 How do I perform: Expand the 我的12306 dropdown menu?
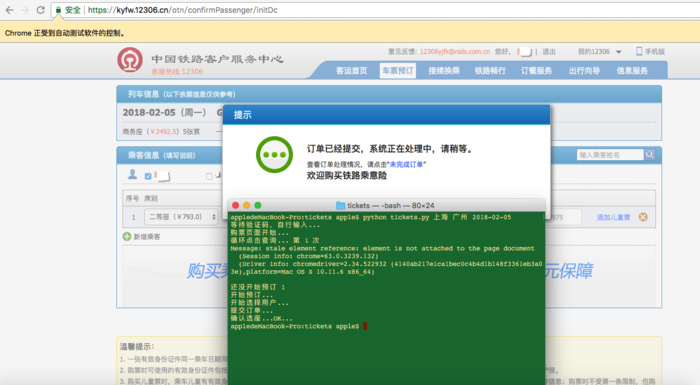click(x=599, y=52)
